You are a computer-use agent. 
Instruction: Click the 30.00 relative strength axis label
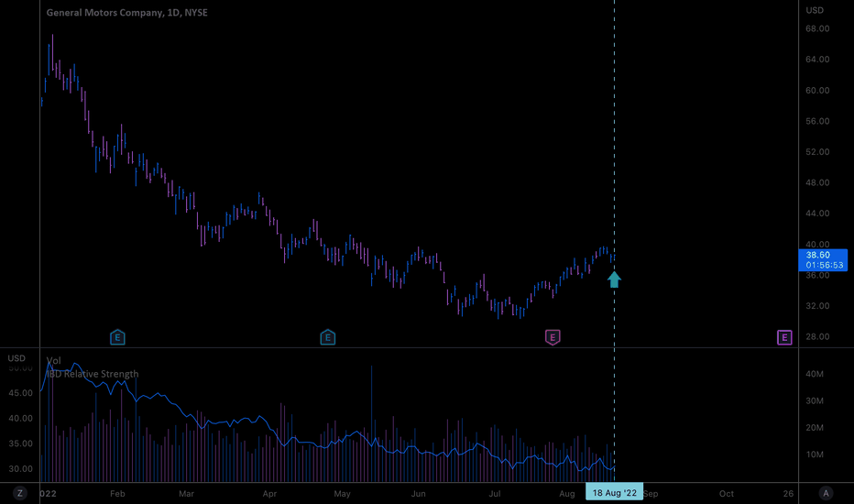[x=21, y=468]
